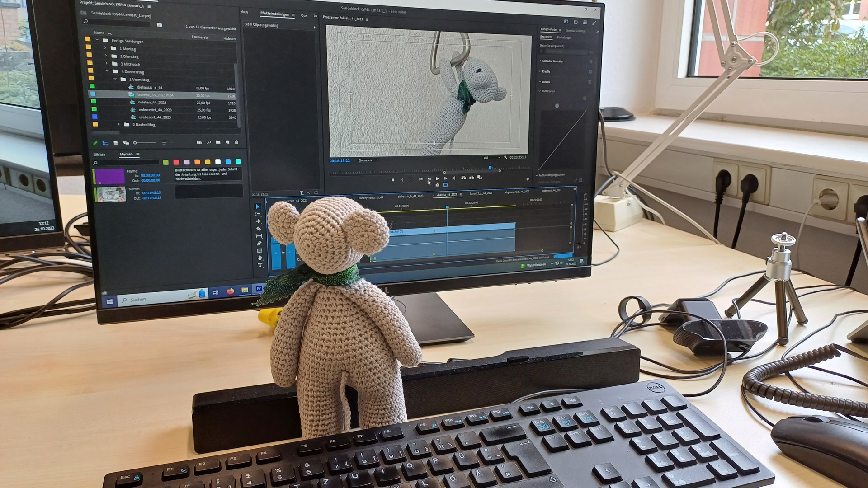Select the Type tool

260,265
